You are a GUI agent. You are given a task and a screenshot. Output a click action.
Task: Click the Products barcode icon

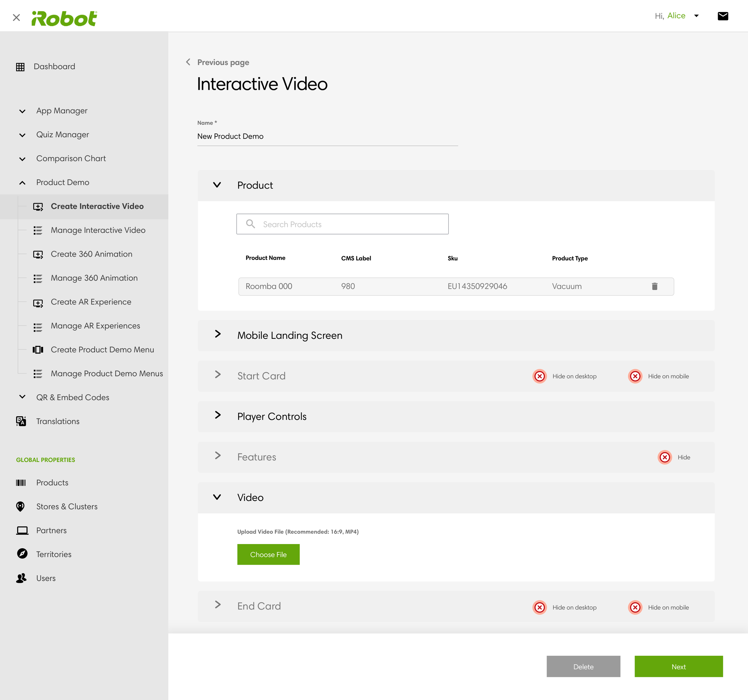[x=21, y=482]
